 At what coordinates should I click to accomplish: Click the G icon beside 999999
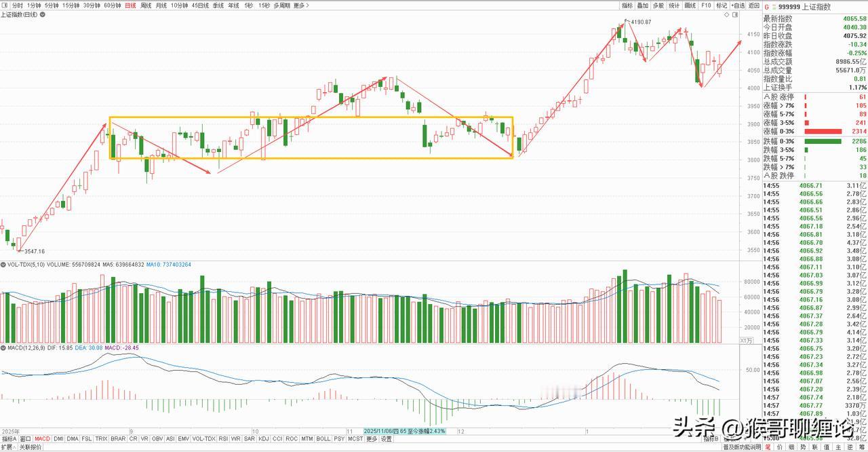(x=766, y=7)
